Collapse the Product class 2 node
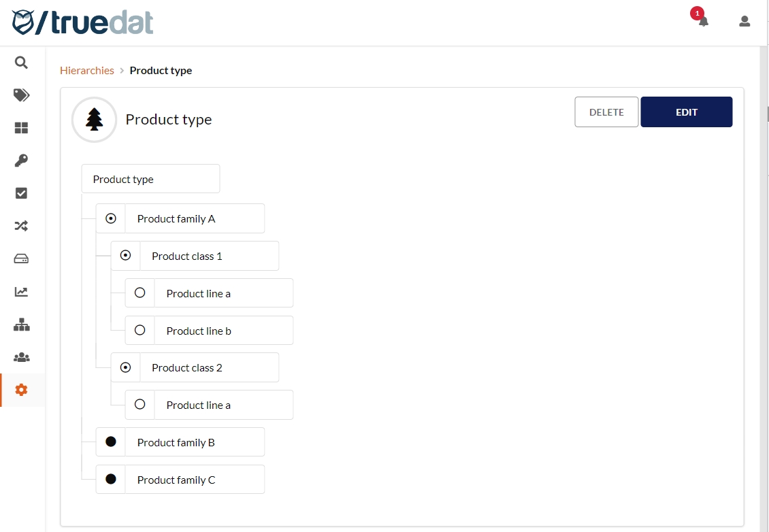 (x=125, y=367)
